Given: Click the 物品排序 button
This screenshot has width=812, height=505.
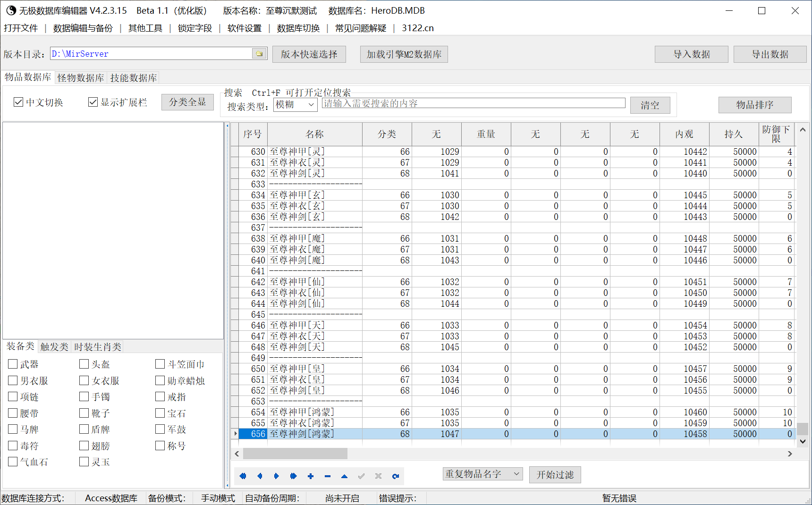Looking at the screenshot, I should click(755, 105).
